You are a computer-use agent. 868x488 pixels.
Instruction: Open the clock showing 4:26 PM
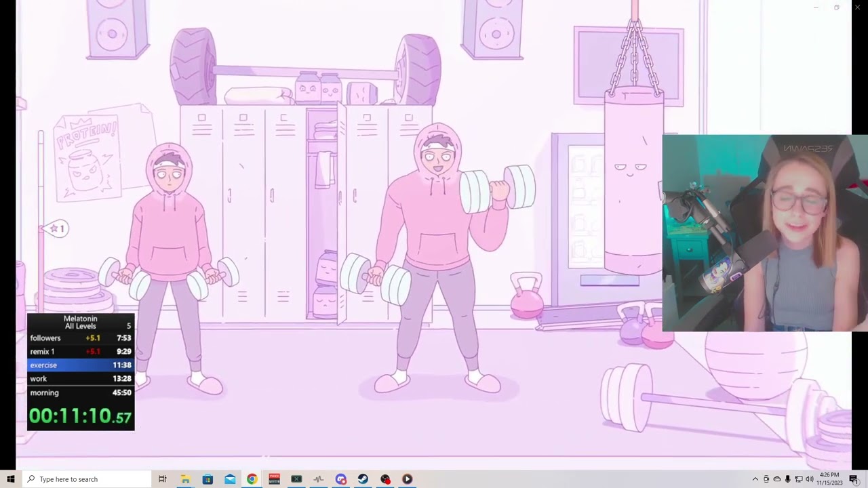coord(830,479)
